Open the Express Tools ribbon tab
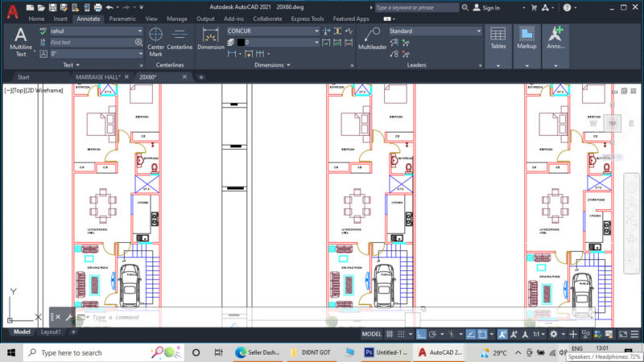This screenshot has width=644, height=362. click(308, 19)
